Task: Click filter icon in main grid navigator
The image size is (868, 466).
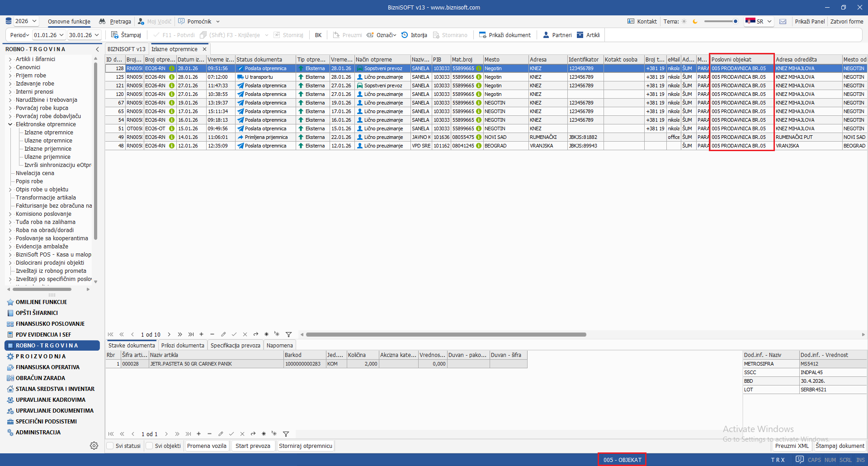Action: pos(288,334)
